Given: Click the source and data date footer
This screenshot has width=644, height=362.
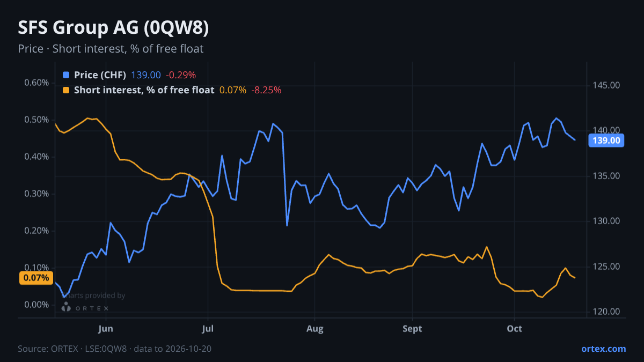Looking at the screenshot, I should [x=115, y=349].
